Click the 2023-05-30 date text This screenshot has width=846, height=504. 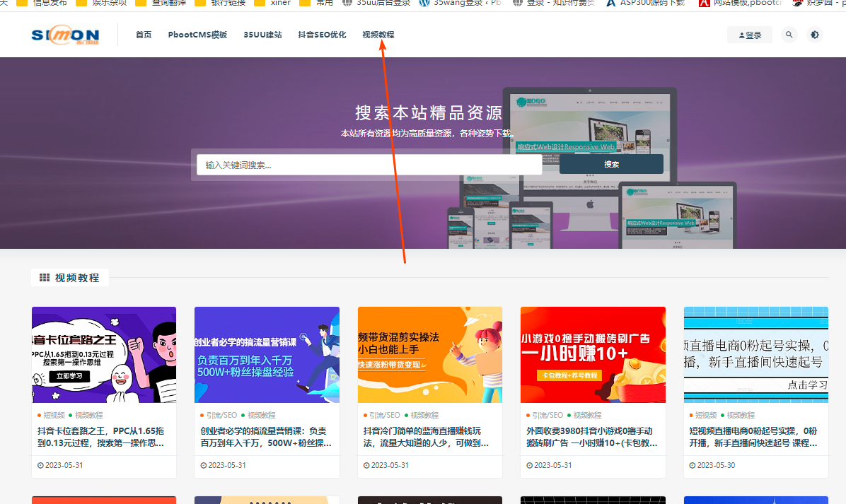click(716, 465)
